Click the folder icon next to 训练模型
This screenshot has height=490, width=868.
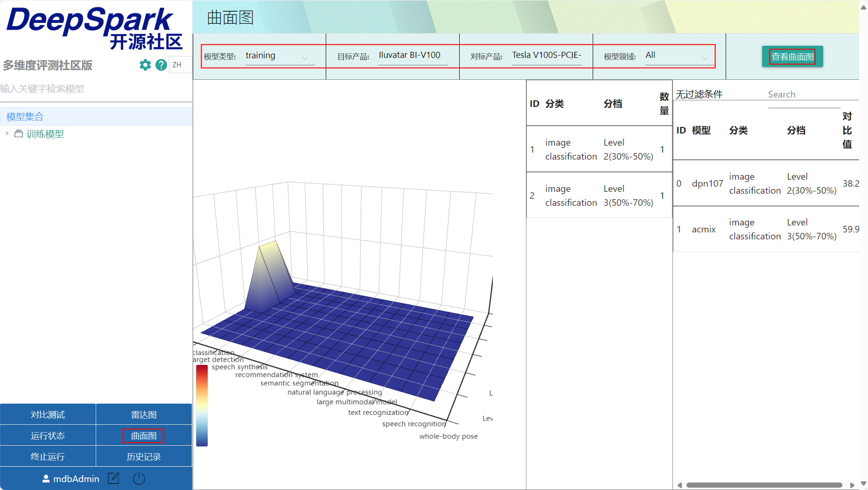point(19,134)
